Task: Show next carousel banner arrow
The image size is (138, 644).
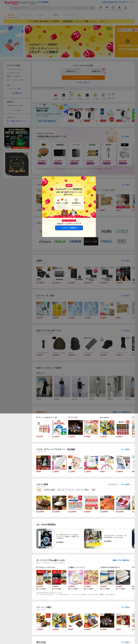Action: click(x=127, y=41)
